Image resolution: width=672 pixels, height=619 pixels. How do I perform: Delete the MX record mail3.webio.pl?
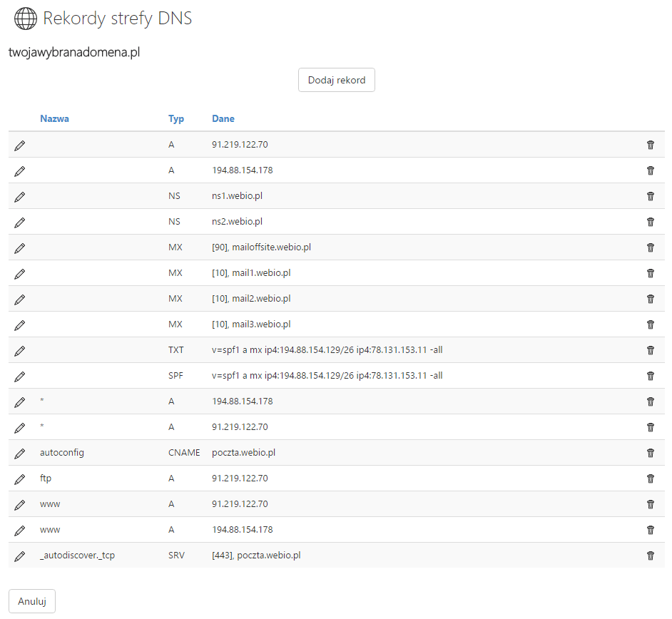650,324
